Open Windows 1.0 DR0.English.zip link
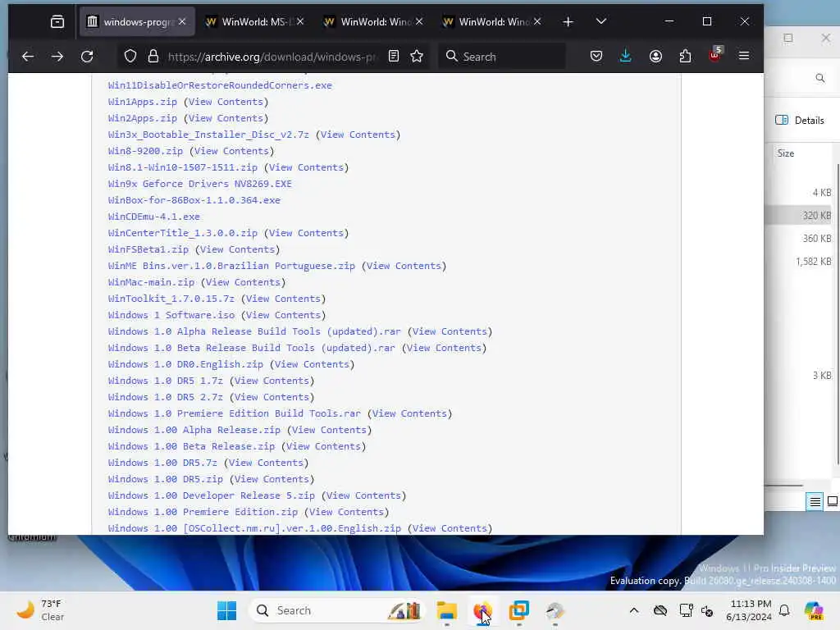This screenshot has width=840, height=630. pyautogui.click(x=185, y=364)
